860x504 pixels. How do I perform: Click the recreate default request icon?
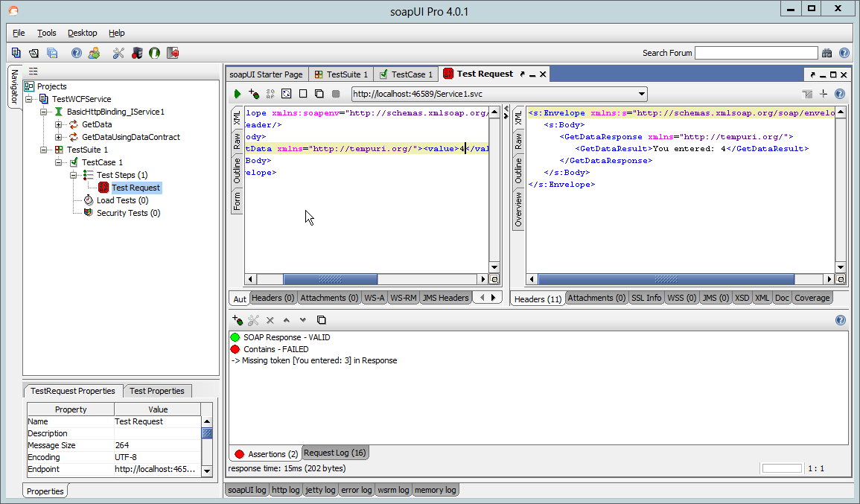[287, 94]
